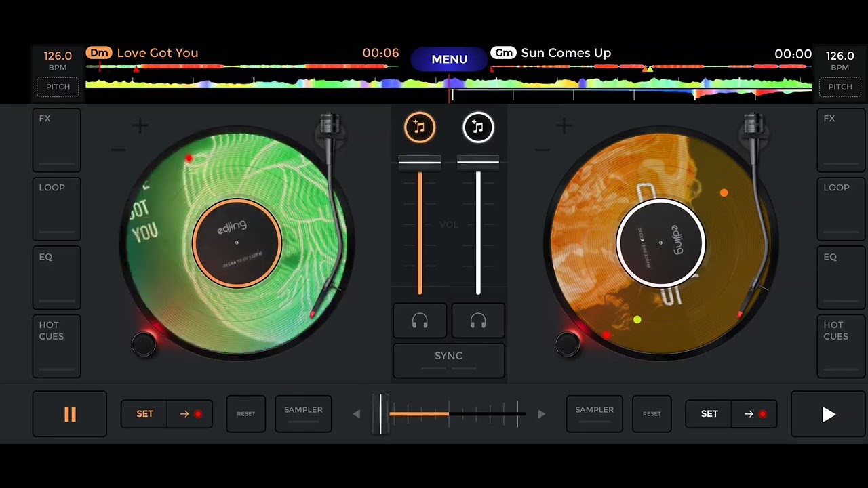This screenshot has width=868, height=488.
Task: Click right deck SET cue button
Action: [709, 414]
